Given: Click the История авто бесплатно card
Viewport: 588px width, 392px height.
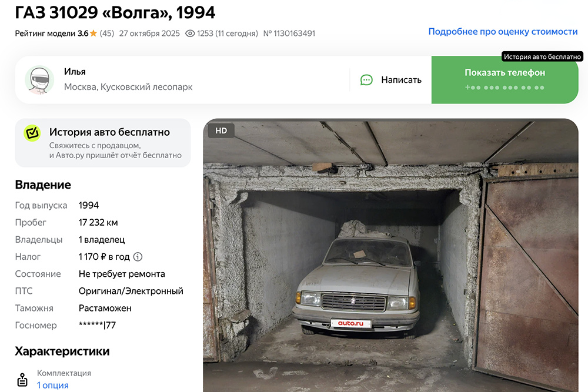Looking at the screenshot, I should tap(103, 143).
